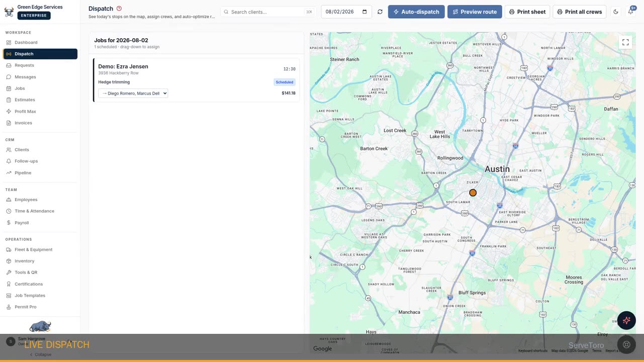This screenshot has width=644, height=362.
Task: Click Print all crews button
Action: coord(580,12)
